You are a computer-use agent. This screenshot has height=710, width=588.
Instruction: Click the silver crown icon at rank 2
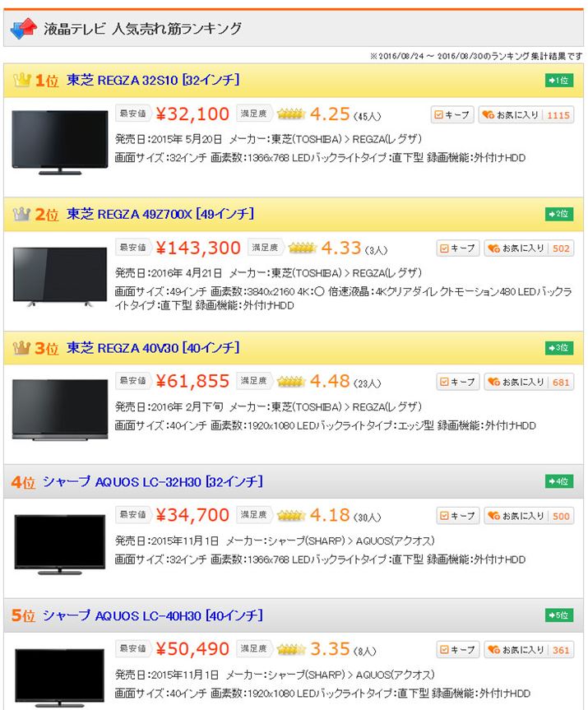[x=21, y=214]
